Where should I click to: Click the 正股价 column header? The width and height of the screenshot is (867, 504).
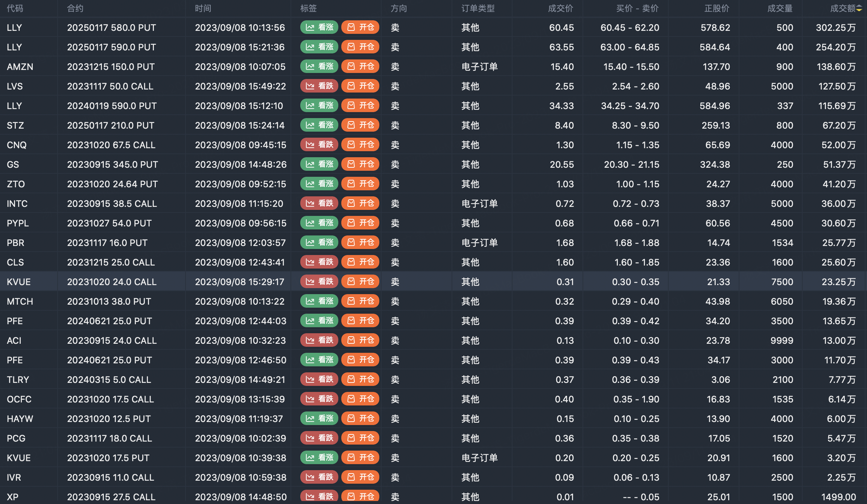[x=716, y=9]
